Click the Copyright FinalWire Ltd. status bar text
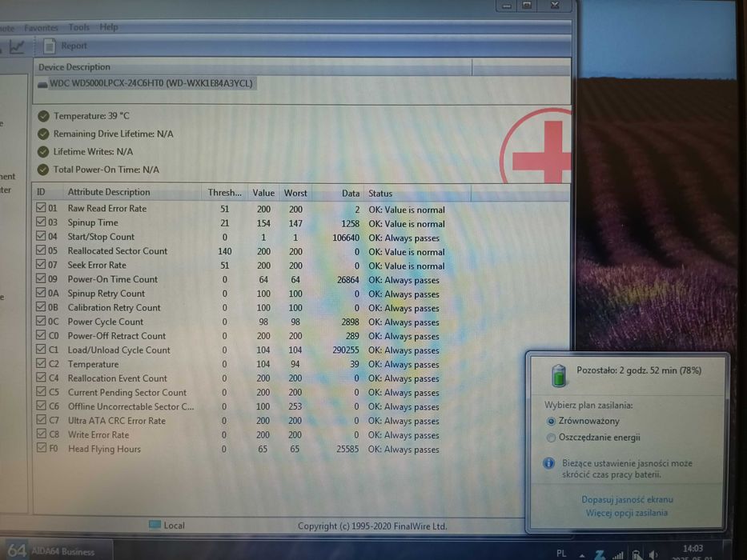Image resolution: width=747 pixels, height=560 pixels. [x=372, y=526]
